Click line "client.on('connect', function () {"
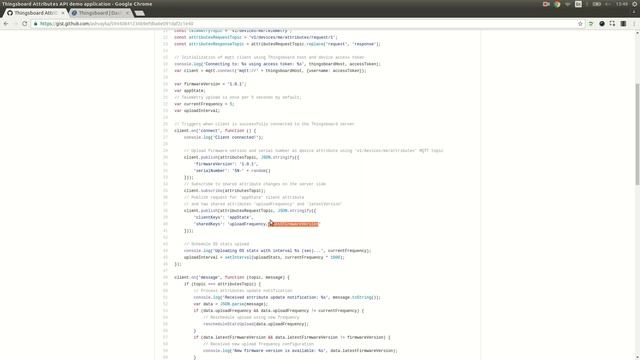Viewport: 640px width, 360px height. click(x=215, y=131)
